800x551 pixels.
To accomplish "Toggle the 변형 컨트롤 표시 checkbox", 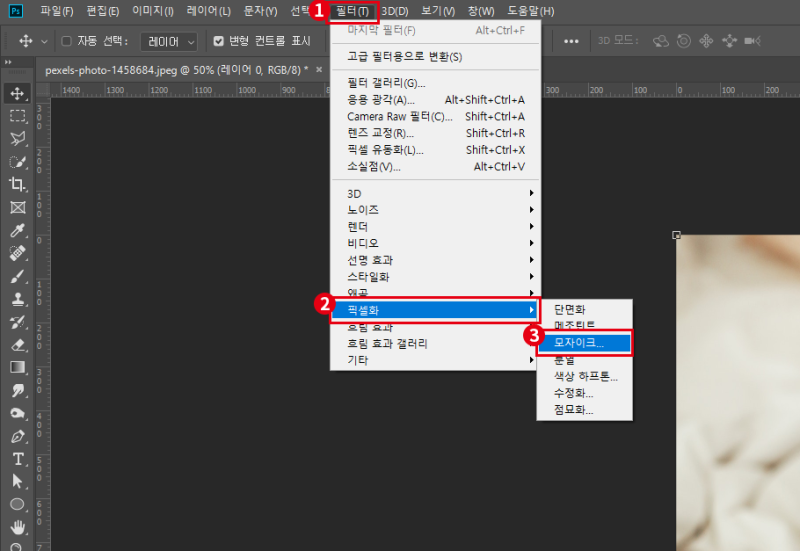I will coord(218,41).
